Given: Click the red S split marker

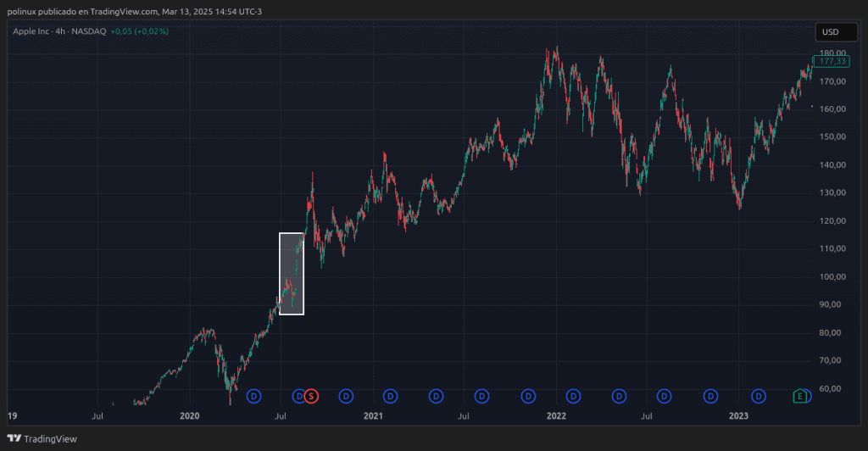Looking at the screenshot, I should (311, 396).
